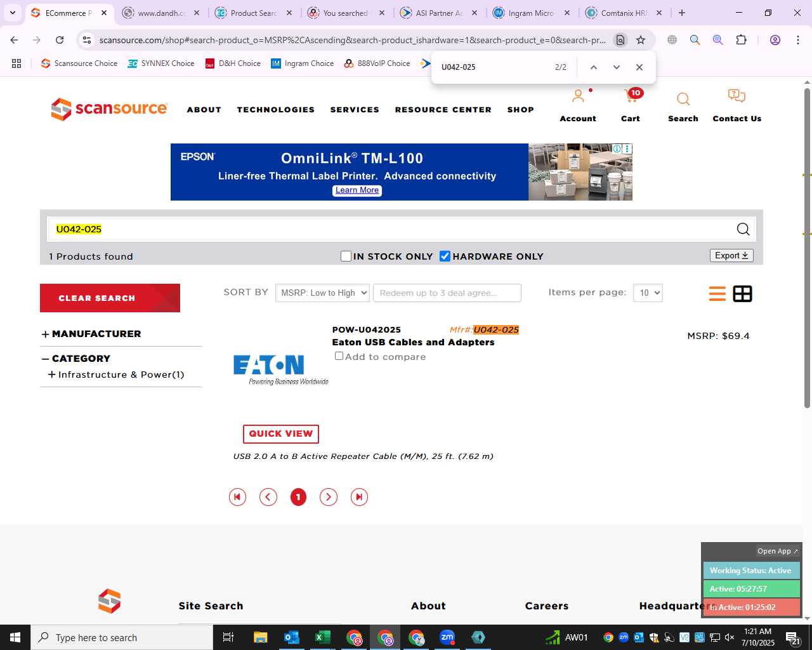The width and height of the screenshot is (812, 650).
Task: Click Windows taskbar search box
Action: pos(122,637)
